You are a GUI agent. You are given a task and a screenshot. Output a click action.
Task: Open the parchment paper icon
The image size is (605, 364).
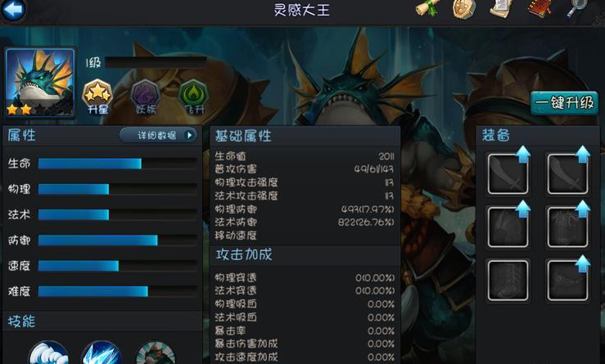502,7
